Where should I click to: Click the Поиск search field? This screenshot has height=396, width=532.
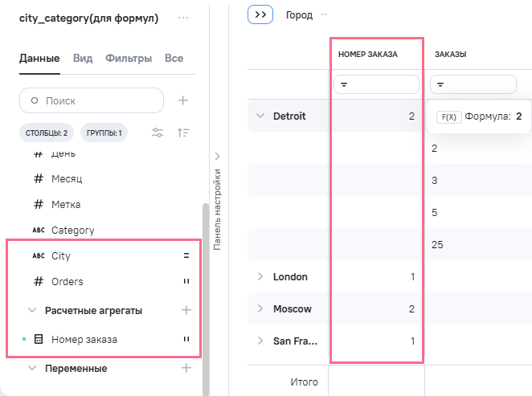(x=92, y=101)
